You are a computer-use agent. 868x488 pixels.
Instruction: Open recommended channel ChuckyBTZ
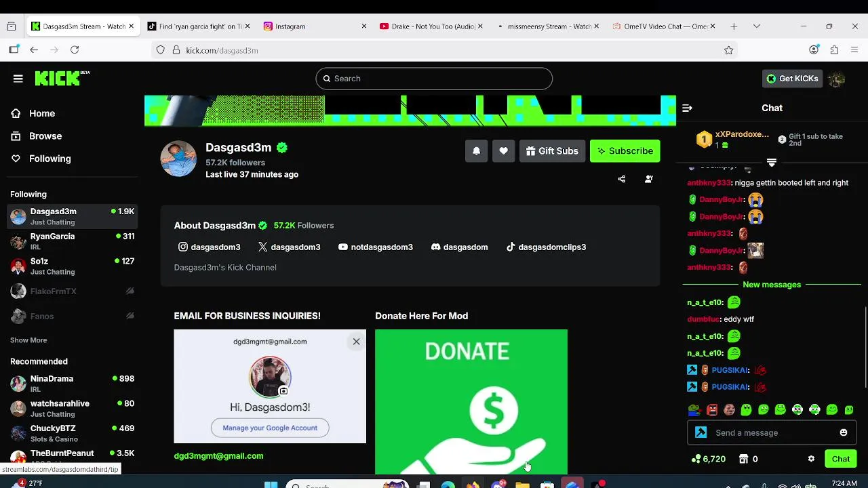pos(72,434)
